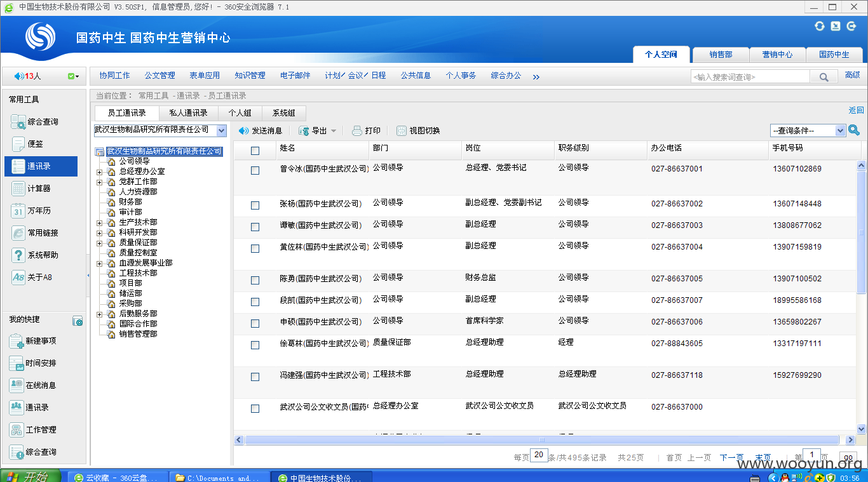Click the 在线消息 shortcut icon

17,385
